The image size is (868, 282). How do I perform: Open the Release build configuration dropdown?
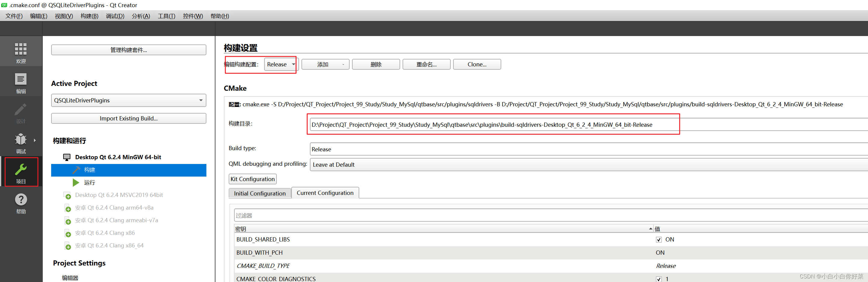click(x=280, y=64)
